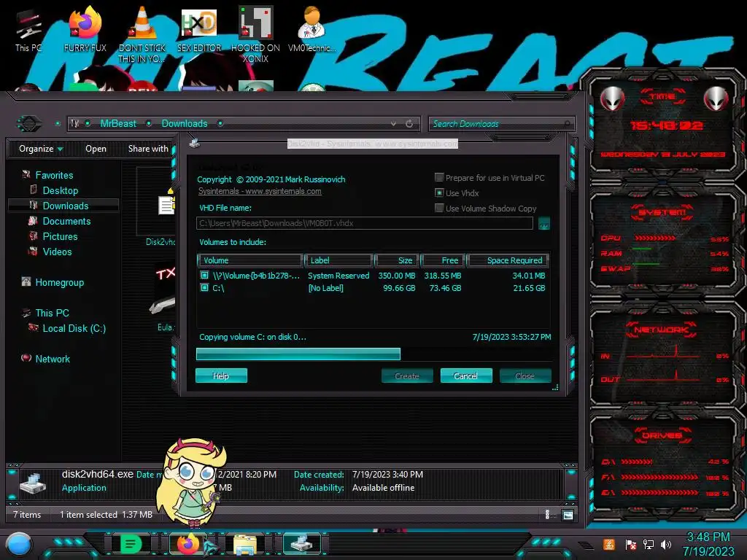Open the SEX EDITOR HxD shortcut
The height and width of the screenshot is (560, 747).
click(199, 29)
